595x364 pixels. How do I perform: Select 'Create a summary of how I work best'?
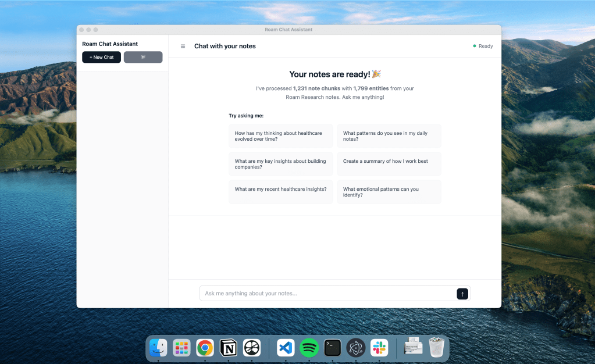pyautogui.click(x=389, y=164)
